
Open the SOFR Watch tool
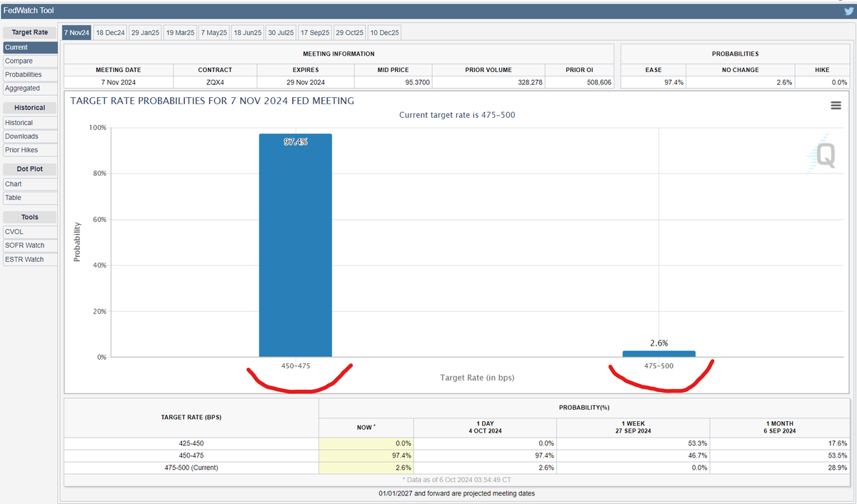pyautogui.click(x=30, y=245)
